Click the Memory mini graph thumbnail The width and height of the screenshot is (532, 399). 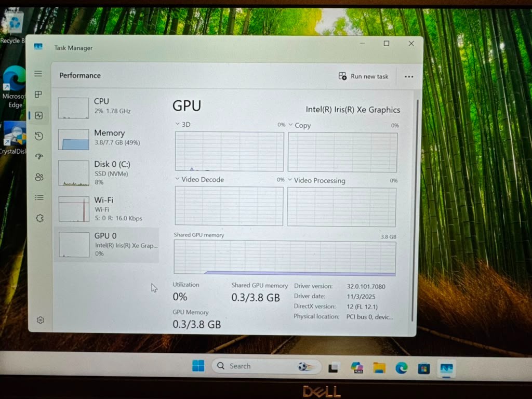coord(73,139)
